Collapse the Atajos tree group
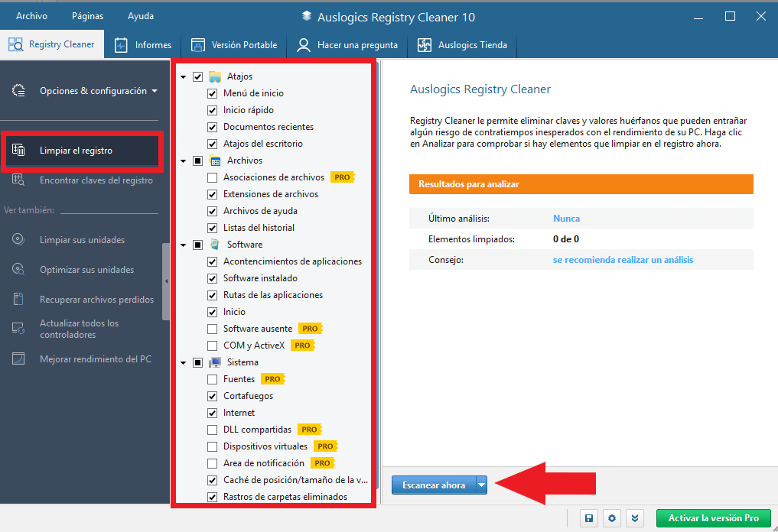Screen dimensions: 778x532 click(184, 77)
